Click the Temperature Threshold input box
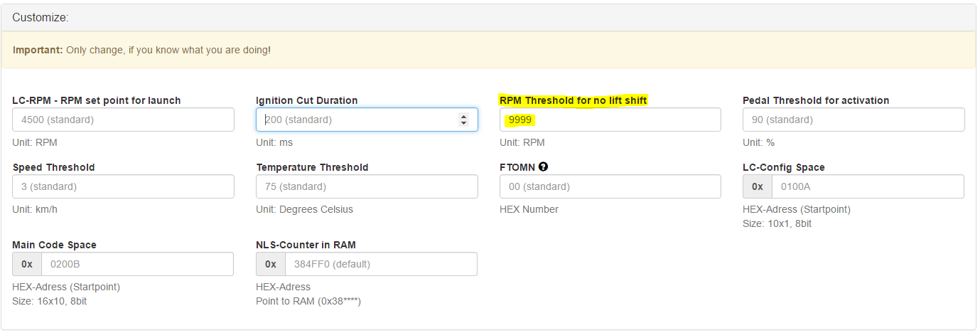This screenshot has width=980, height=333. pos(367,186)
